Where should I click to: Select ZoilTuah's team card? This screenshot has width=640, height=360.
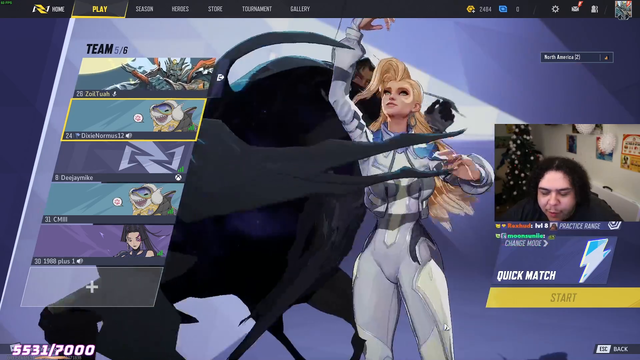pos(145,78)
